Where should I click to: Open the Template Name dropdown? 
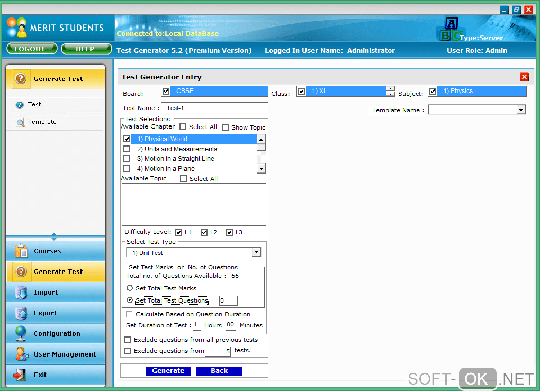(521, 110)
